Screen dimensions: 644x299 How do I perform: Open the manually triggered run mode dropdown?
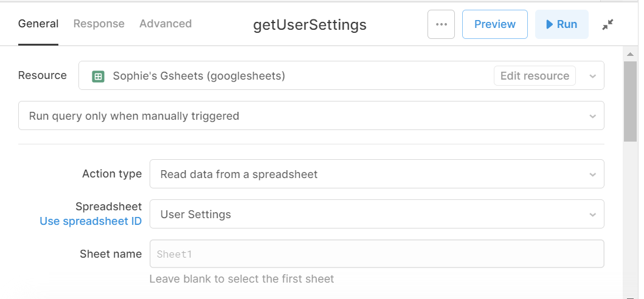point(311,116)
